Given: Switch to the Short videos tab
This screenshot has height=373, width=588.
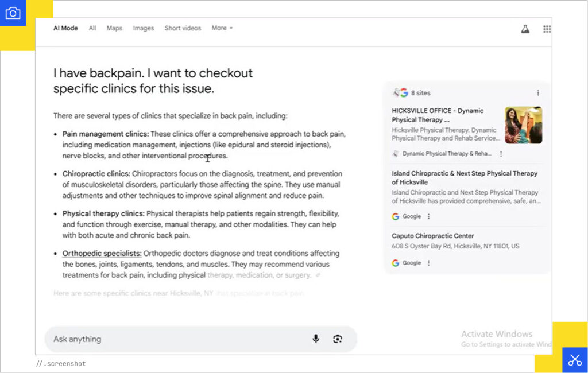Looking at the screenshot, I should 183,28.
